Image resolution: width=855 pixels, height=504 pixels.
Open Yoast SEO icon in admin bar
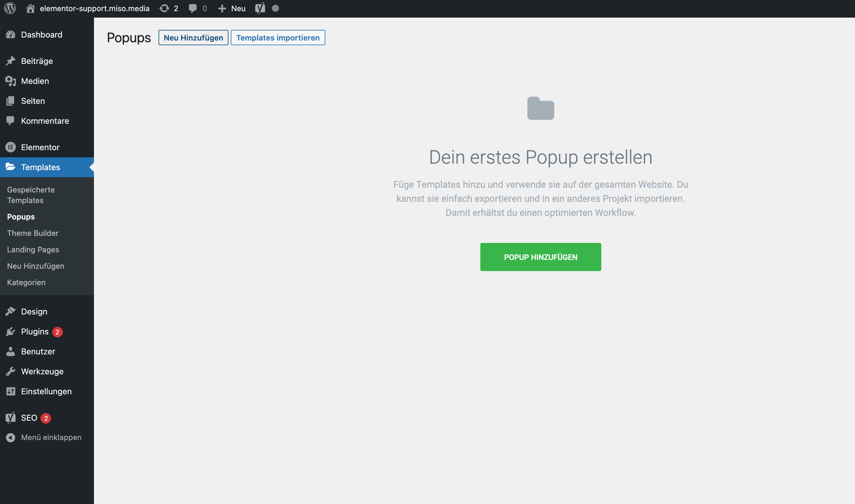point(260,8)
